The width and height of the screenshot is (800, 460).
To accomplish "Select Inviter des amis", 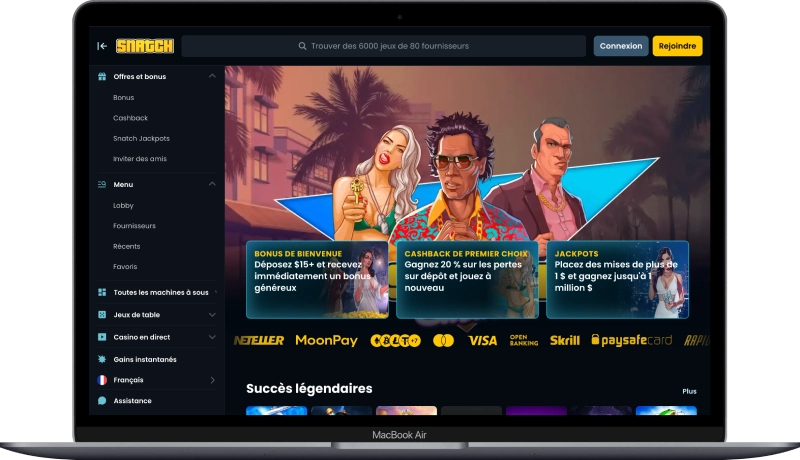I will pos(140,159).
